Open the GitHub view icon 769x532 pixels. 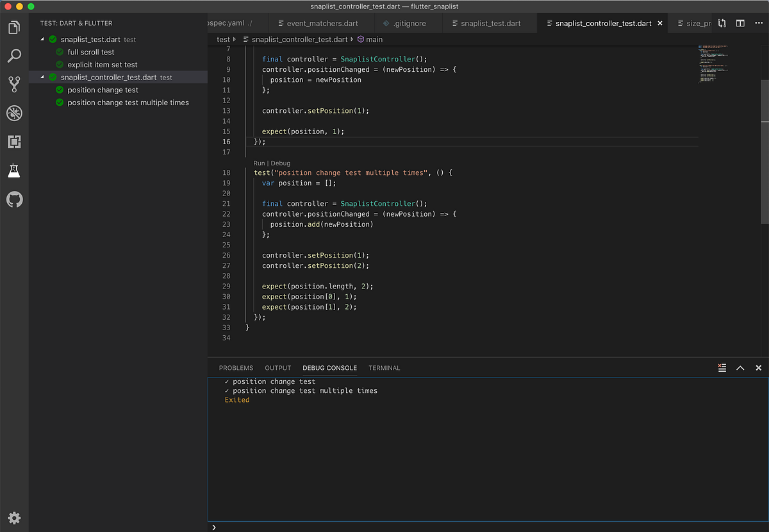[x=14, y=199]
